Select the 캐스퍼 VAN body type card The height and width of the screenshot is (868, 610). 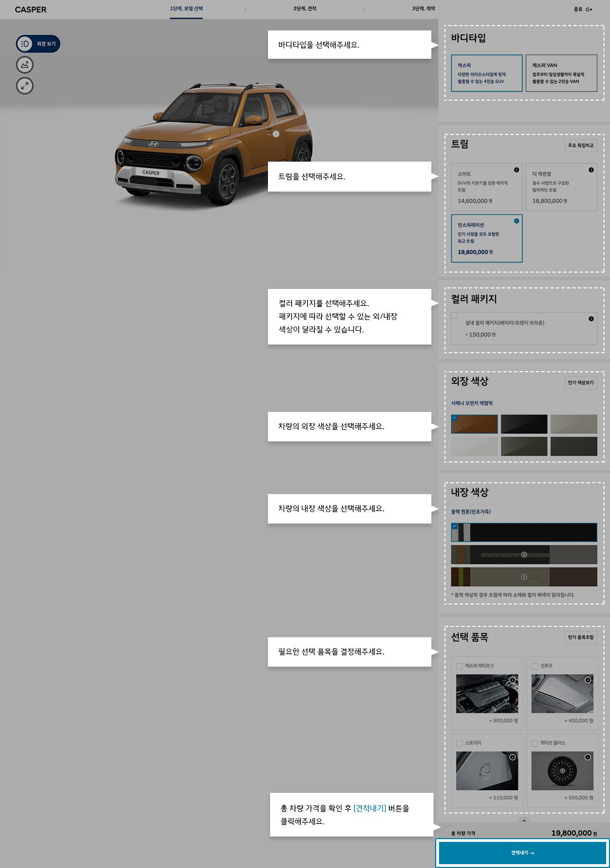(562, 73)
